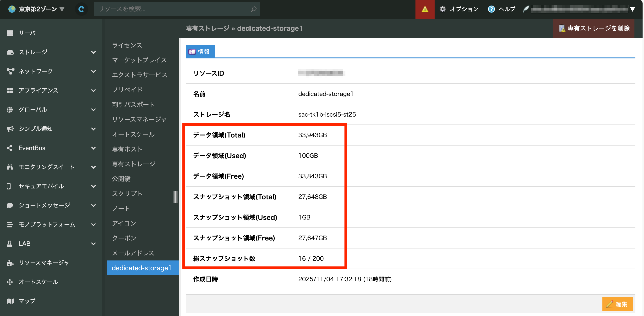Expand the ストレージ sidebar section
This screenshot has height=316, width=644.
(93, 52)
